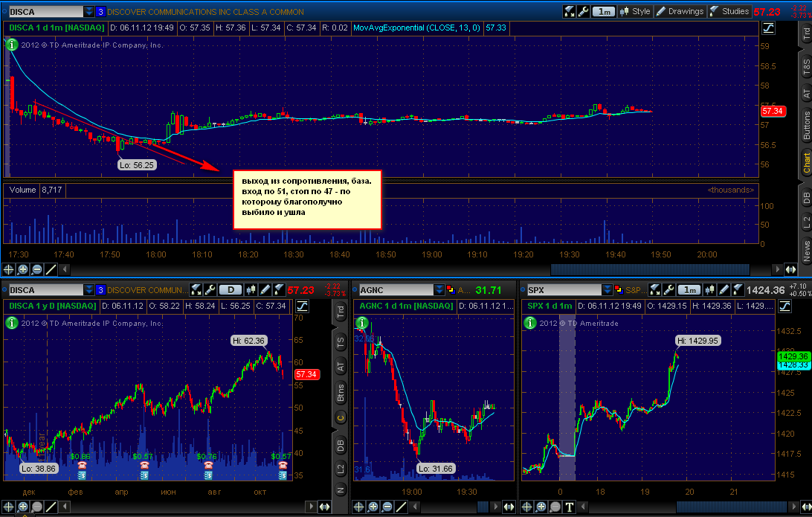The height and width of the screenshot is (517, 812).
Task: Click the blue 3 link badge in top chart
Action: click(100, 11)
